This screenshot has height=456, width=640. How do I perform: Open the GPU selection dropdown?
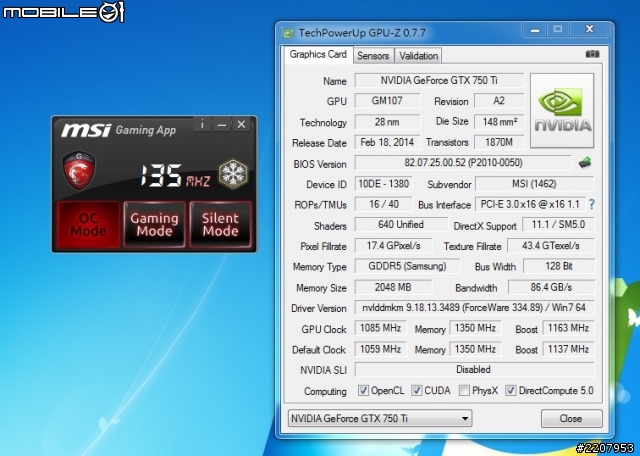pos(380,418)
